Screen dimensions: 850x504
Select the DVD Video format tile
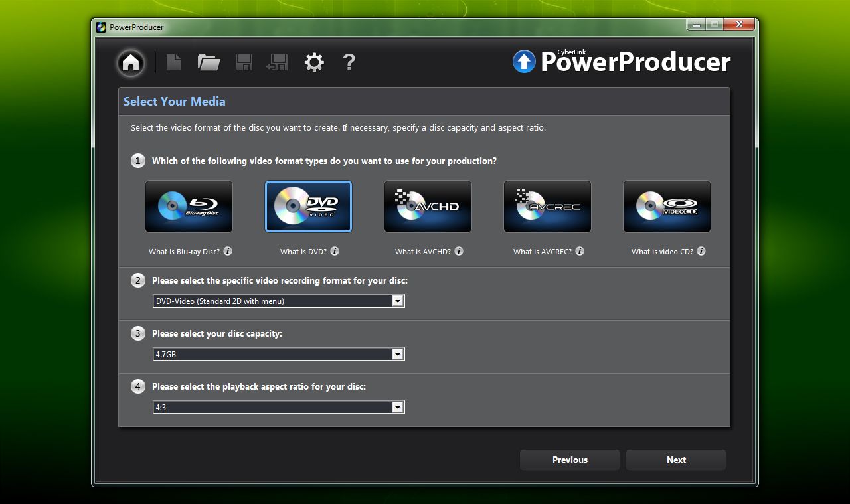308,207
